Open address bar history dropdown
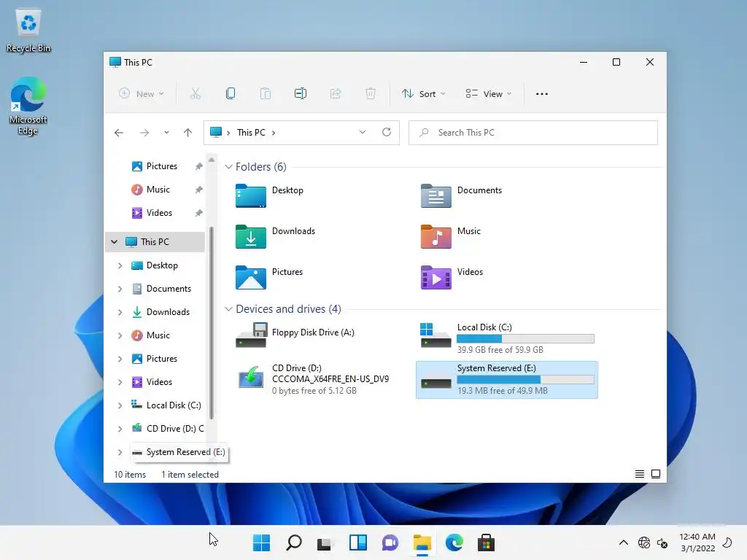 pos(363,133)
